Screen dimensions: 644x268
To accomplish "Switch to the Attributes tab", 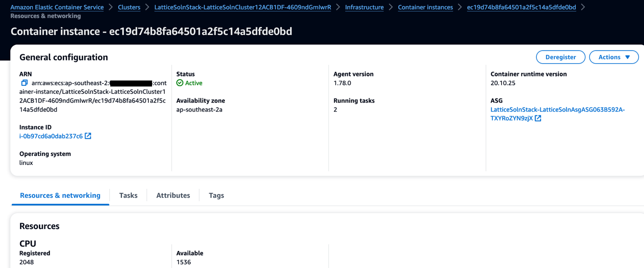I will [x=173, y=195].
